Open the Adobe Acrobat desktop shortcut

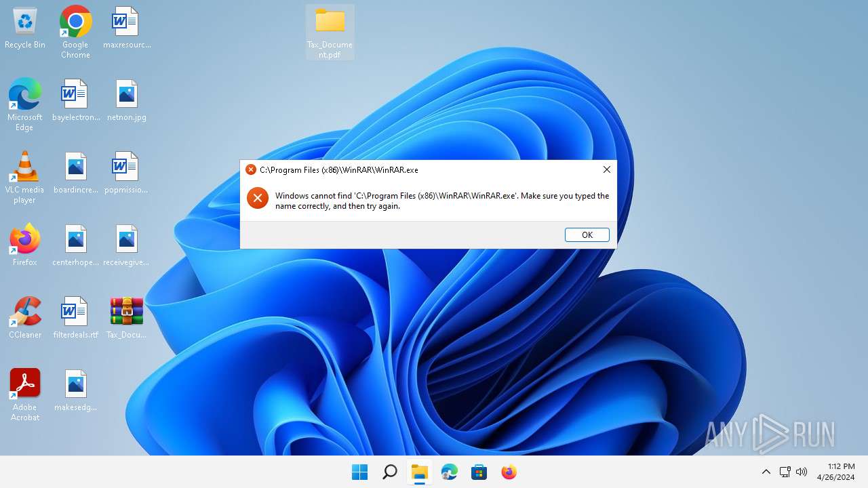[x=25, y=394]
